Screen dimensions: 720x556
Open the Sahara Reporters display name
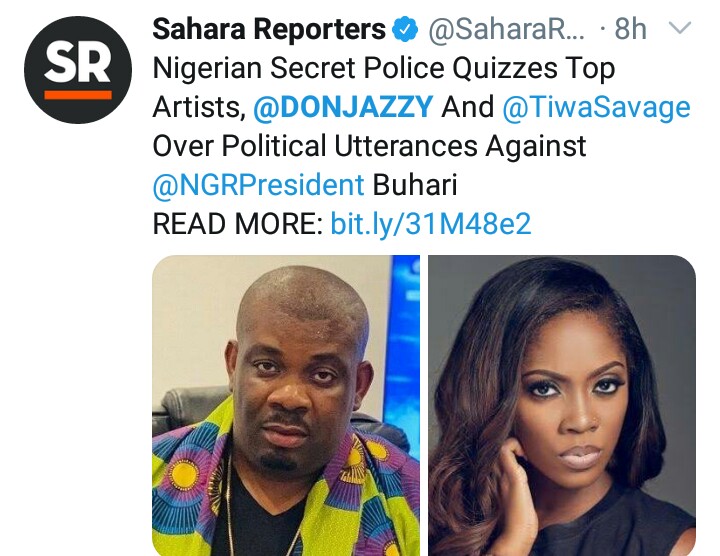pos(269,31)
